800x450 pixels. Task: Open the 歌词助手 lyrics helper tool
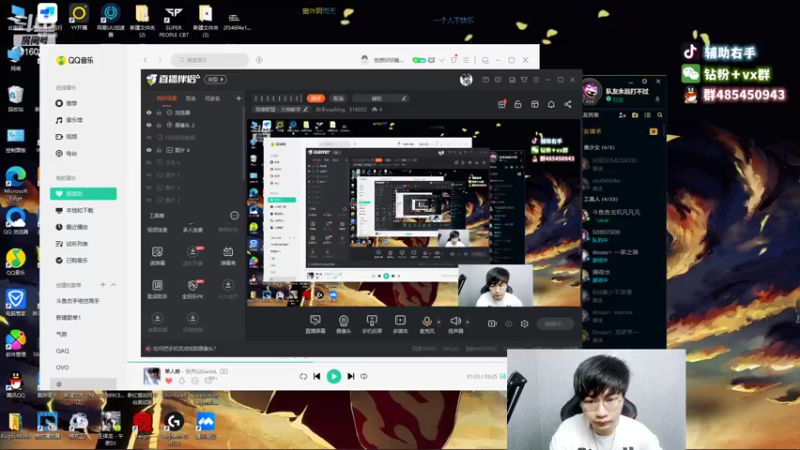point(157,289)
